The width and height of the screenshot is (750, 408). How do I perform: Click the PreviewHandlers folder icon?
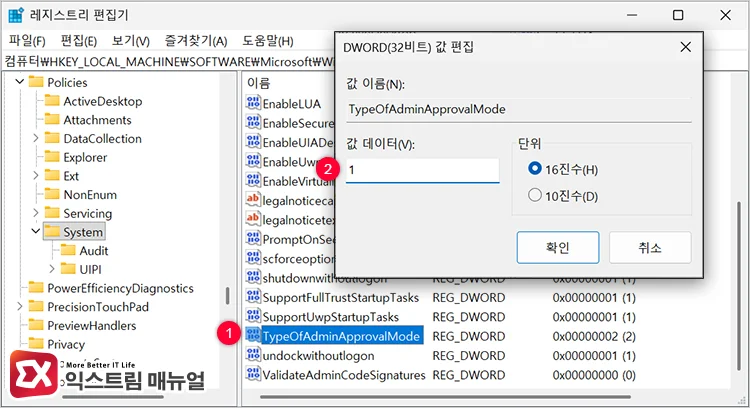click(x=36, y=325)
